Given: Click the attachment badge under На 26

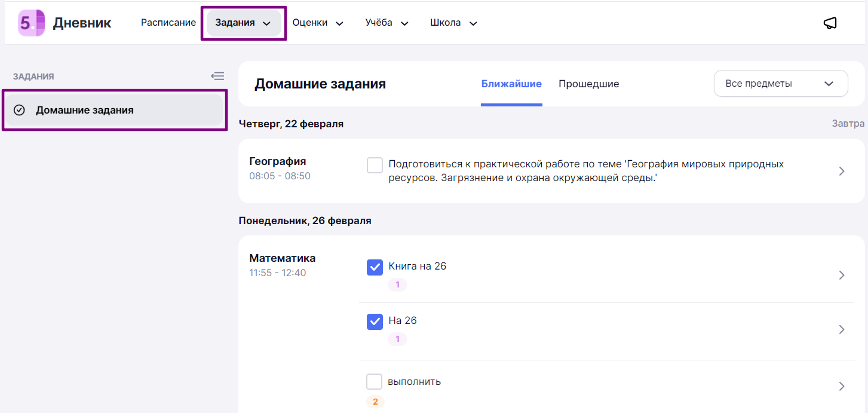Looking at the screenshot, I should coord(397,339).
